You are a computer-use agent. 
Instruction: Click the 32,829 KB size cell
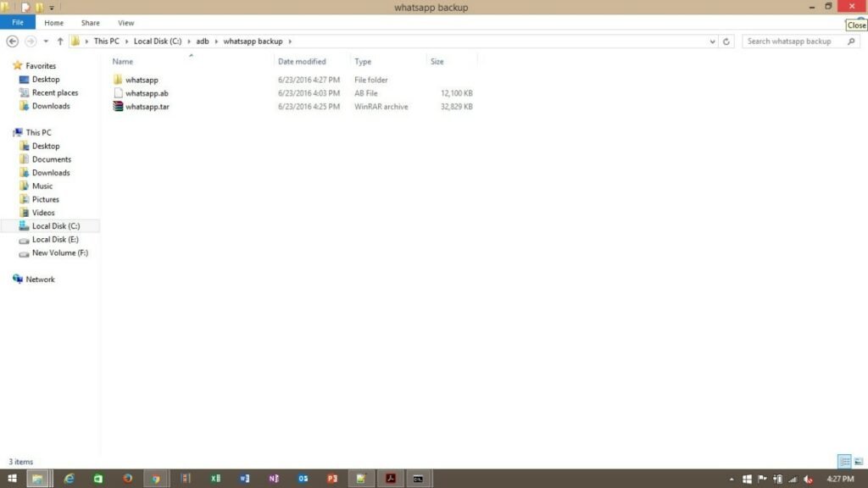click(x=456, y=106)
